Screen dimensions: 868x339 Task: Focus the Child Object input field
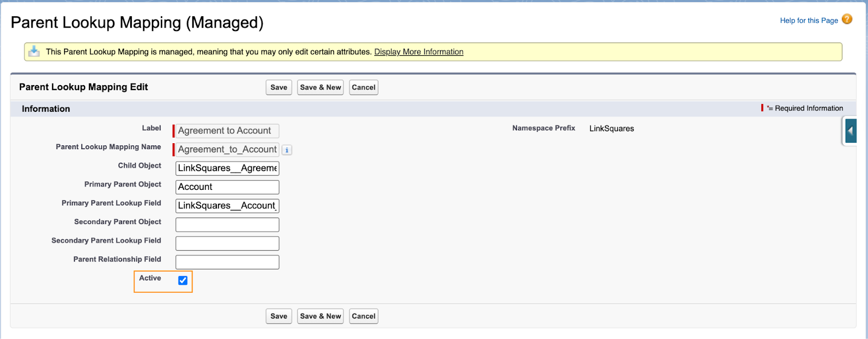pyautogui.click(x=227, y=168)
